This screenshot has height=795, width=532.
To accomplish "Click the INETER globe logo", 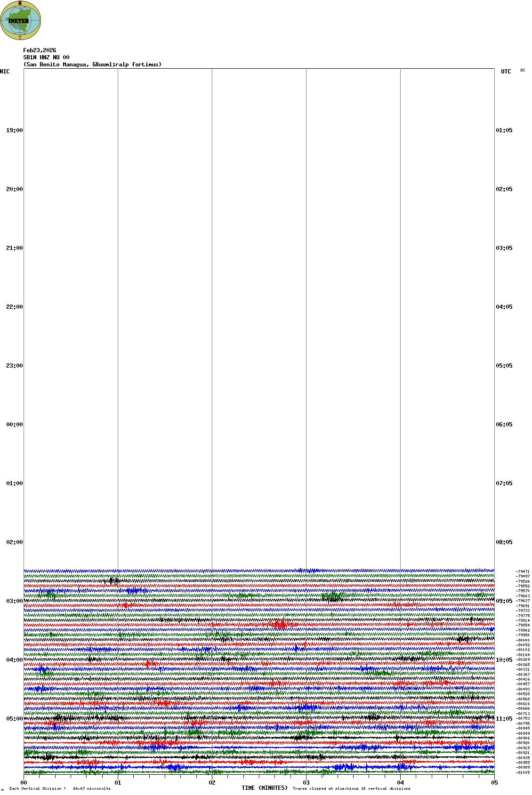I will pos(21,20).
